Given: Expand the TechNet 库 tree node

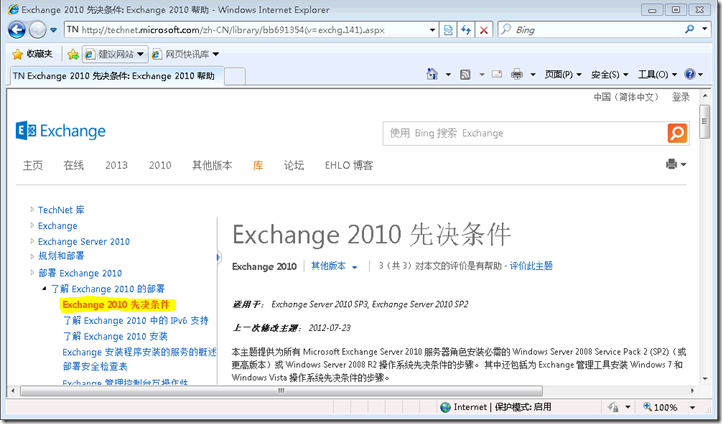Looking at the screenshot, I should pos(32,209).
